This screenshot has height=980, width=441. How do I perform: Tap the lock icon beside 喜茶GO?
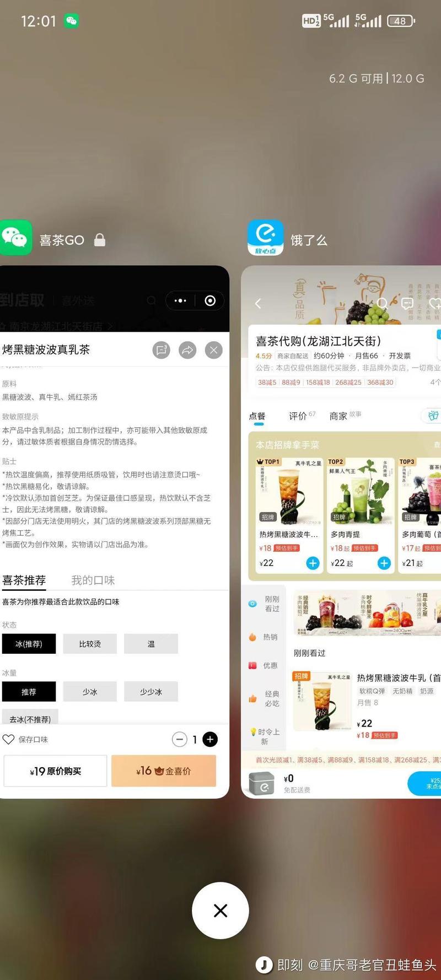pos(100,240)
